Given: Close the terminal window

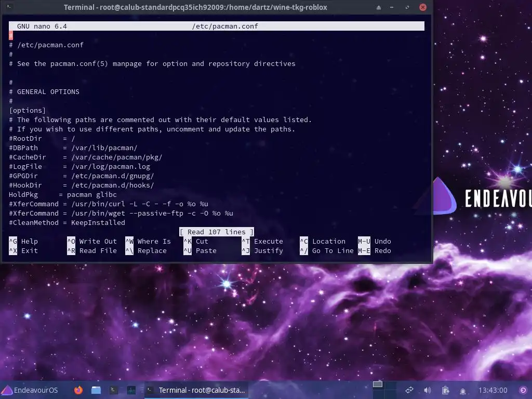Looking at the screenshot, I should (x=423, y=7).
